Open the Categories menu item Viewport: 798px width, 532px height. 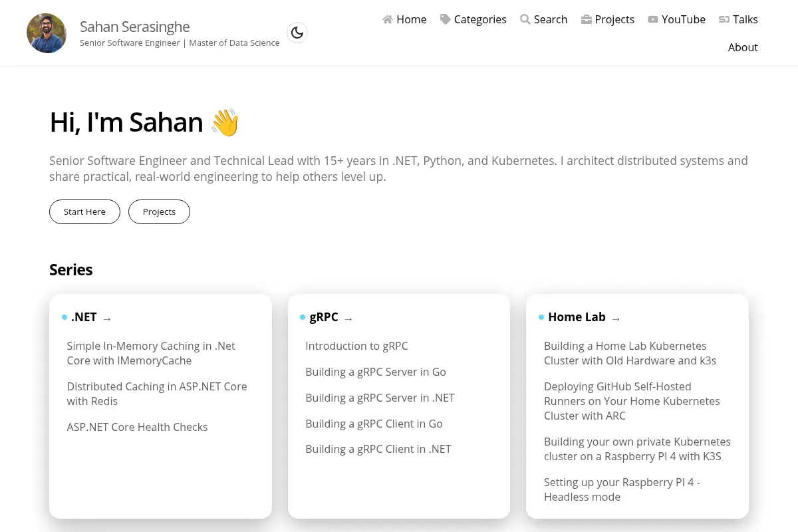[x=473, y=19]
